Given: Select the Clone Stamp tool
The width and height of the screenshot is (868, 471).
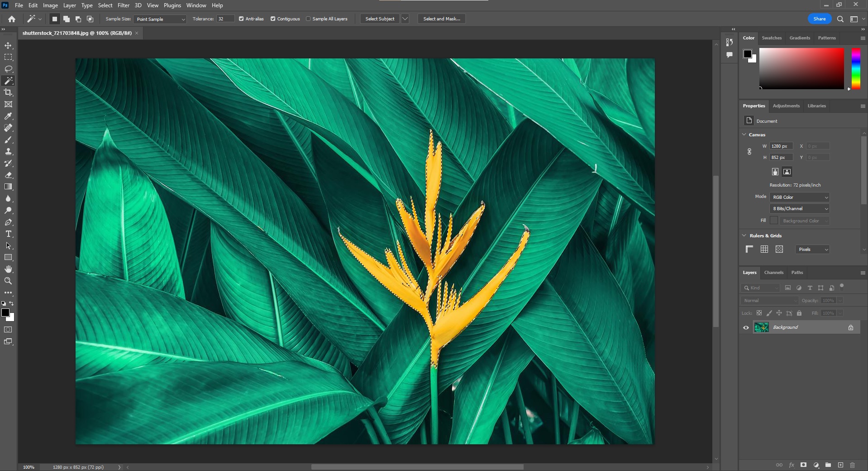Looking at the screenshot, I should [x=8, y=152].
